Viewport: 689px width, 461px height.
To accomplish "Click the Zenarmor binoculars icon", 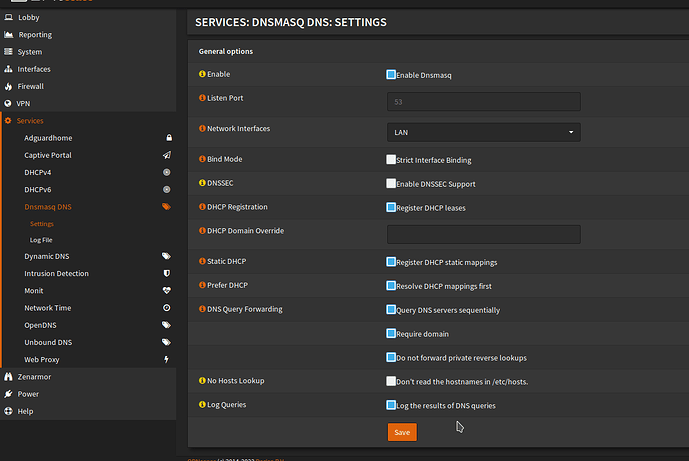I will pyautogui.click(x=8, y=377).
